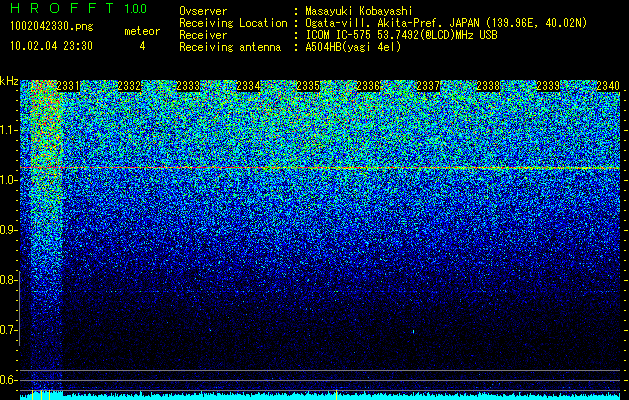Click the 2333 time marker
629x400 pixels.
[188, 86]
